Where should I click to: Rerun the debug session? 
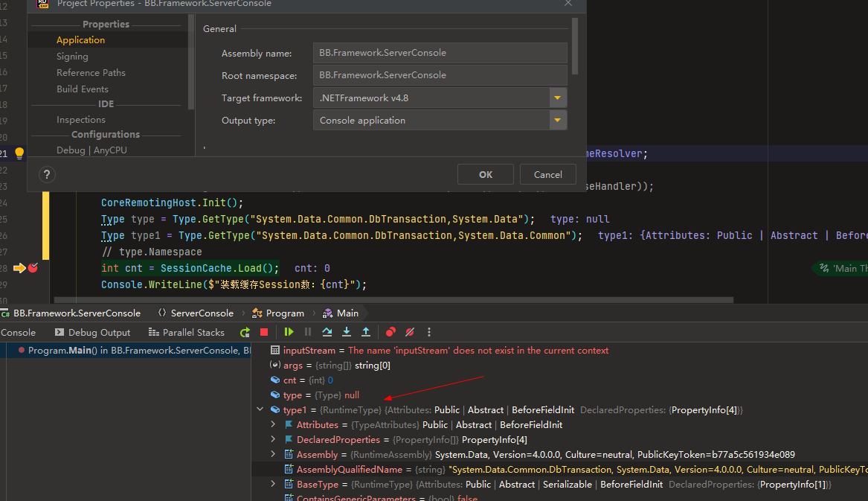[x=245, y=333]
